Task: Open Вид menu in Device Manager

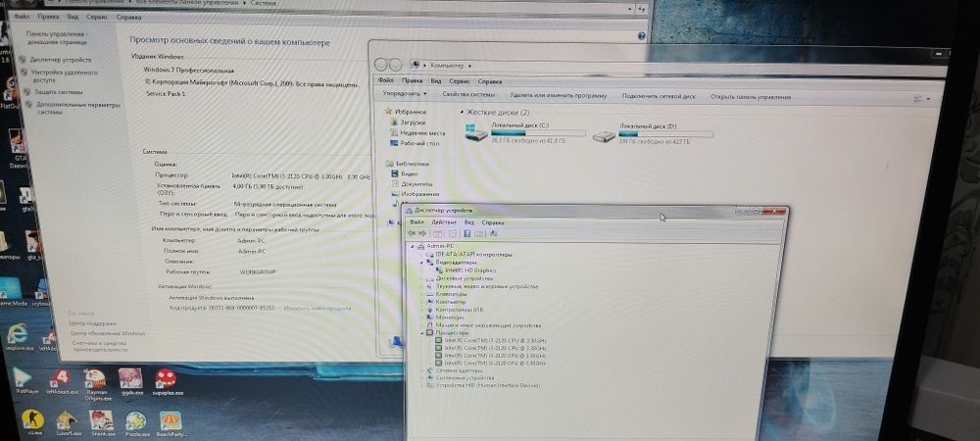Action: click(469, 221)
